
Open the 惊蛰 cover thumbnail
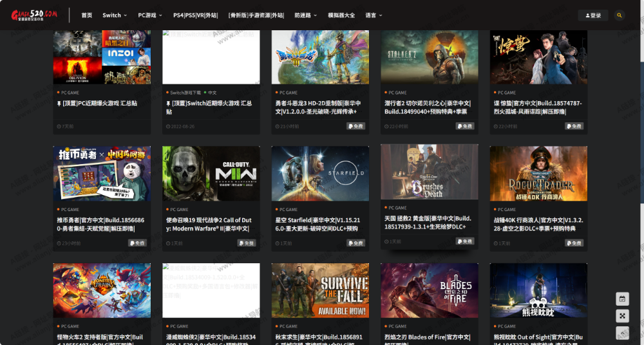[538, 57]
